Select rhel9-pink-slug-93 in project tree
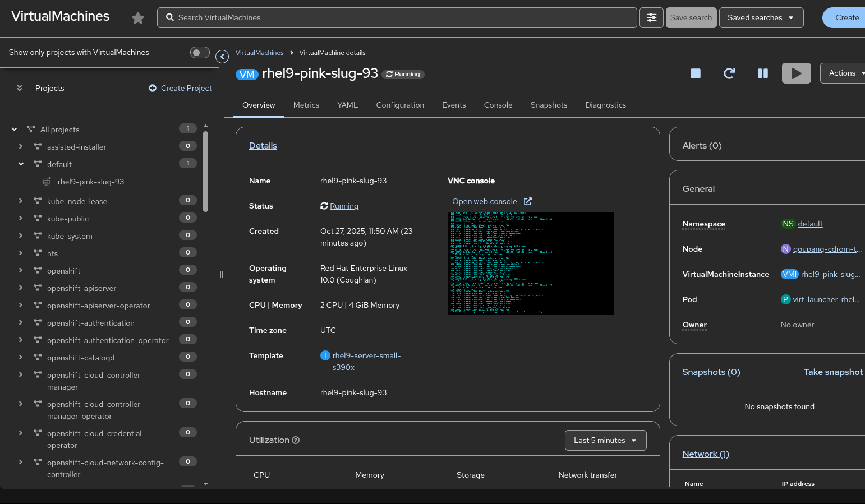865x504 pixels. (x=90, y=182)
